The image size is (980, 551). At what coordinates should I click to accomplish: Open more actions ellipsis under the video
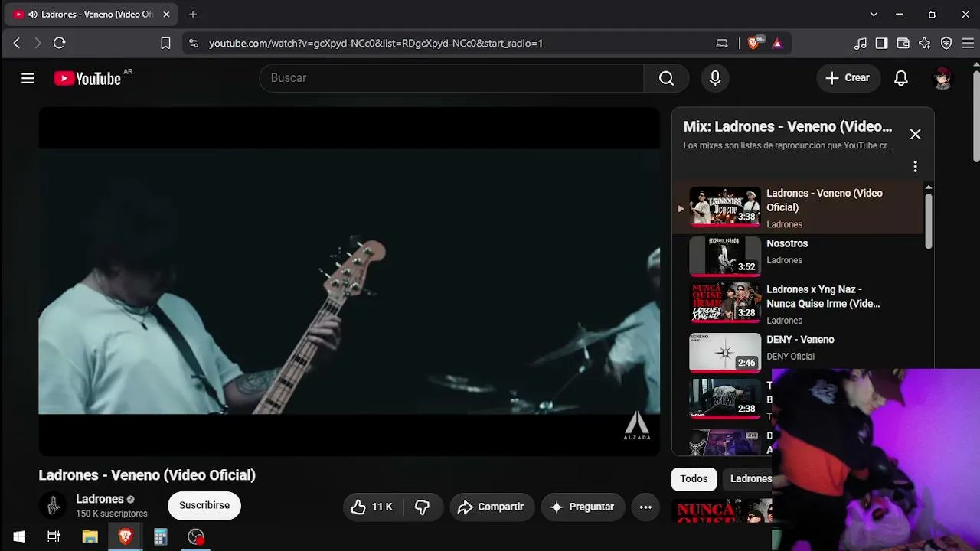(x=645, y=507)
